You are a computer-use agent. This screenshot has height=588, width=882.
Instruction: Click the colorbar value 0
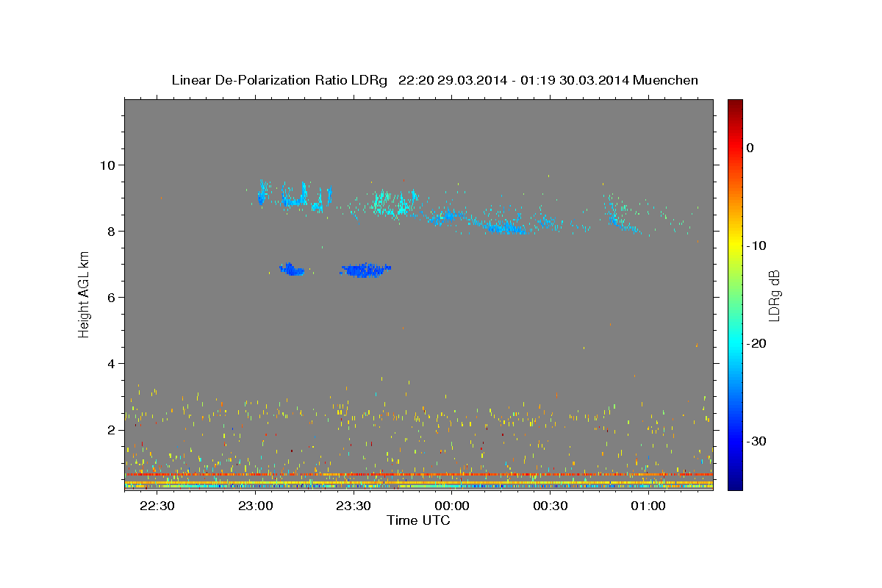point(750,148)
